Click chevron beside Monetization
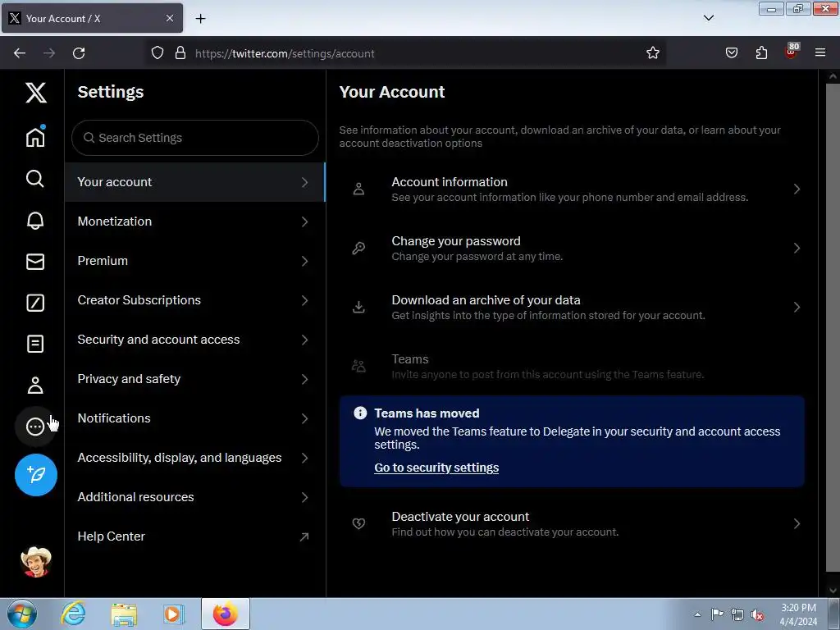The width and height of the screenshot is (840, 630). click(x=304, y=221)
